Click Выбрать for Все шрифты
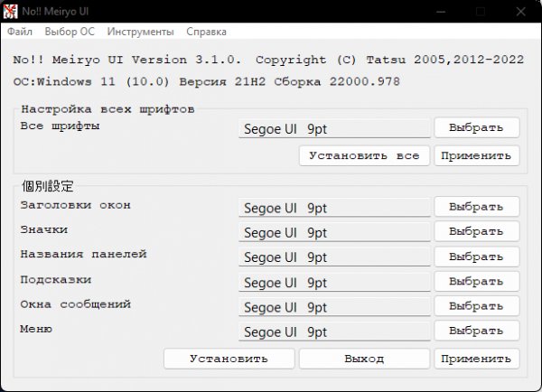The width and height of the screenshot is (542, 392). 477,127
